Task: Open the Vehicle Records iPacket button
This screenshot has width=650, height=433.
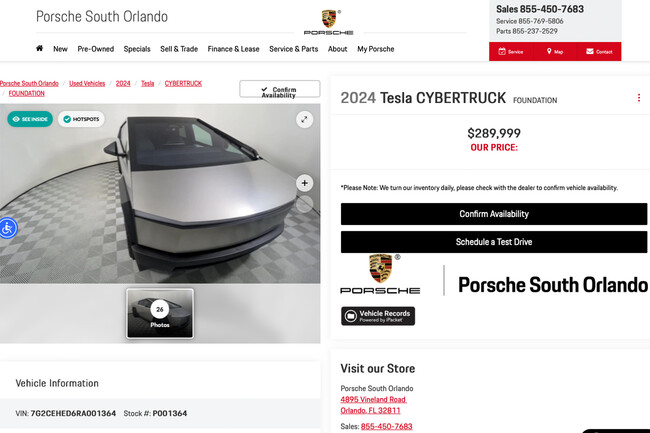Action: coord(378,316)
